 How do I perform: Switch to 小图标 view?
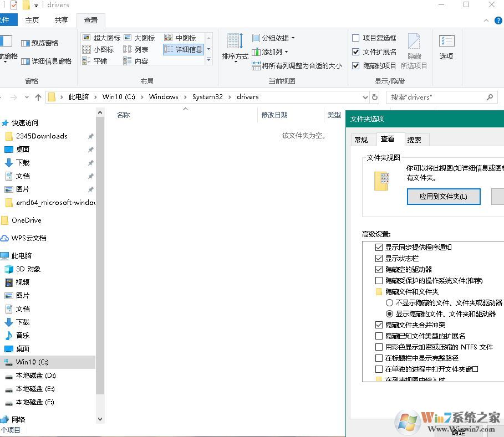point(97,49)
